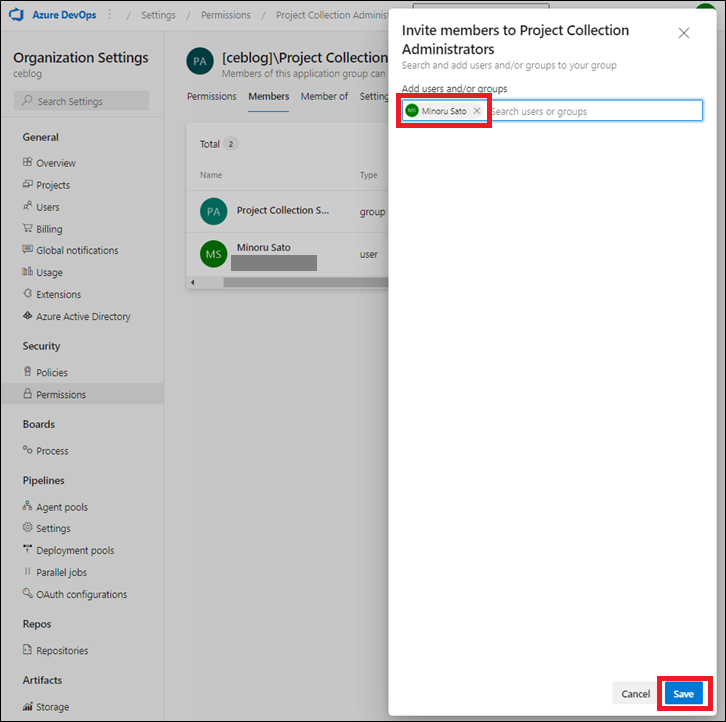This screenshot has height=722, width=726.
Task: Click the Azure DevOps title link
Action: coord(64,15)
